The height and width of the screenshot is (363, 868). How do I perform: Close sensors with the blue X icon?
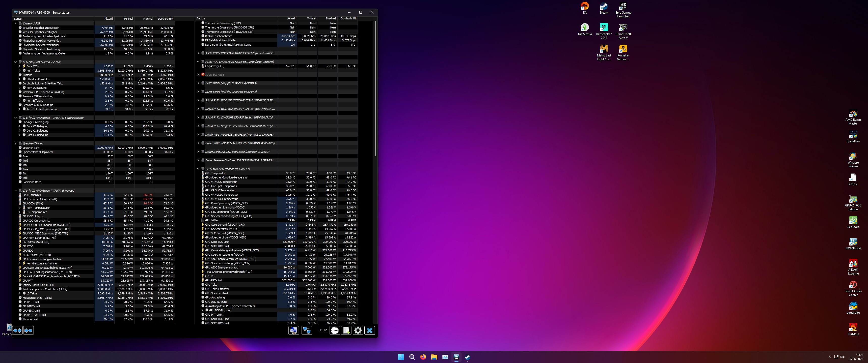(x=370, y=330)
